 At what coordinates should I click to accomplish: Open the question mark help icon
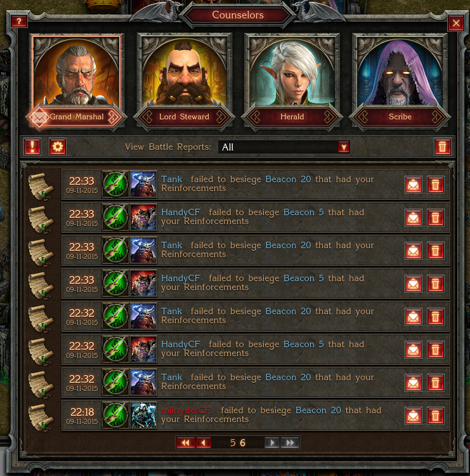(x=19, y=21)
